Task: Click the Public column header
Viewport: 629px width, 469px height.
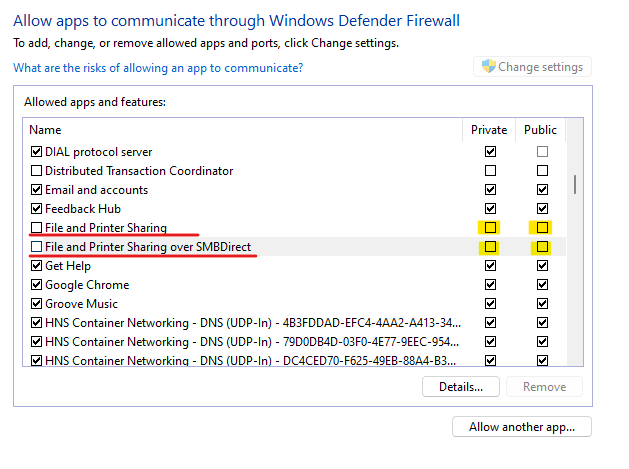Action: point(541,130)
